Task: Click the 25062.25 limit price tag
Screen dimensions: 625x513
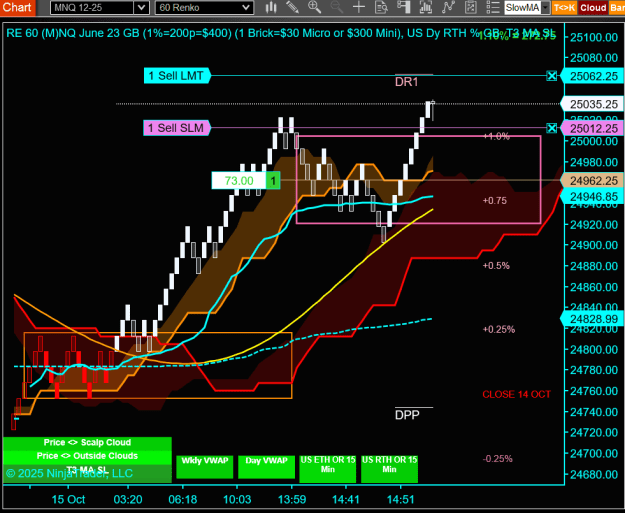Action: 592,76
